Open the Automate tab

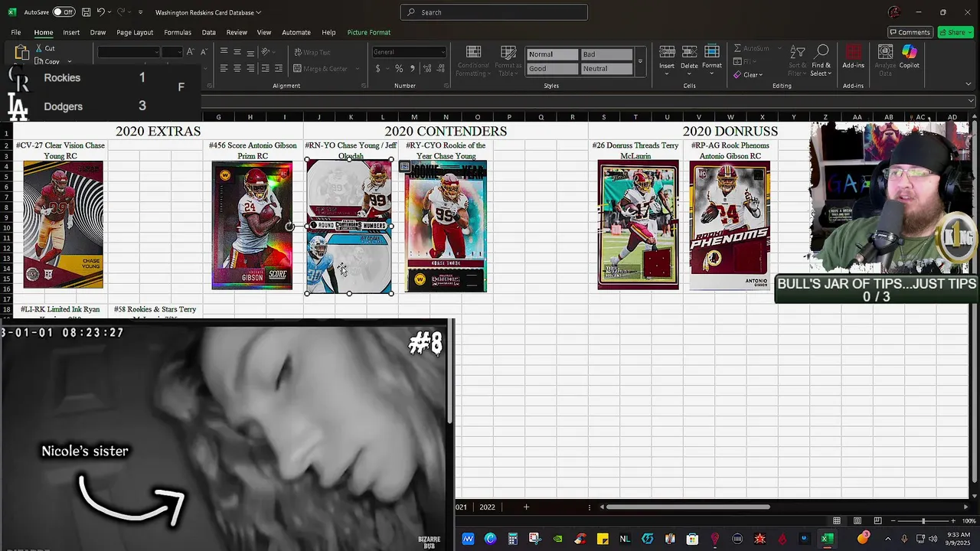(x=296, y=32)
